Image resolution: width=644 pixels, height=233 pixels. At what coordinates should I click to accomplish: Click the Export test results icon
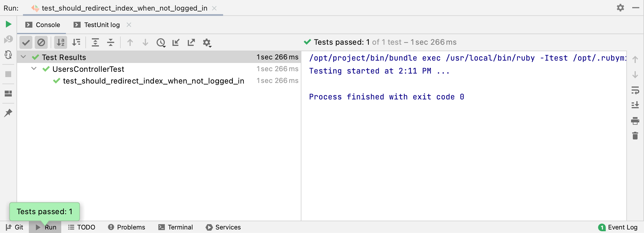191,43
